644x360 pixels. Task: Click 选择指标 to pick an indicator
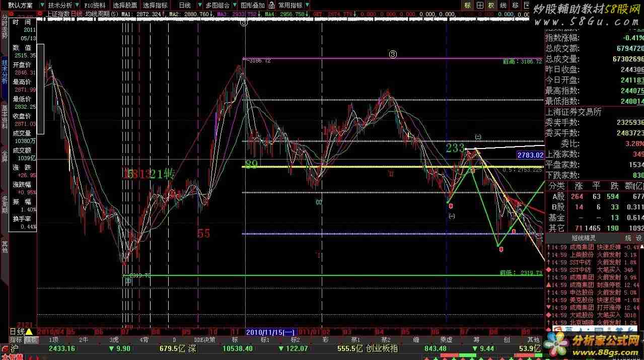coord(155,5)
